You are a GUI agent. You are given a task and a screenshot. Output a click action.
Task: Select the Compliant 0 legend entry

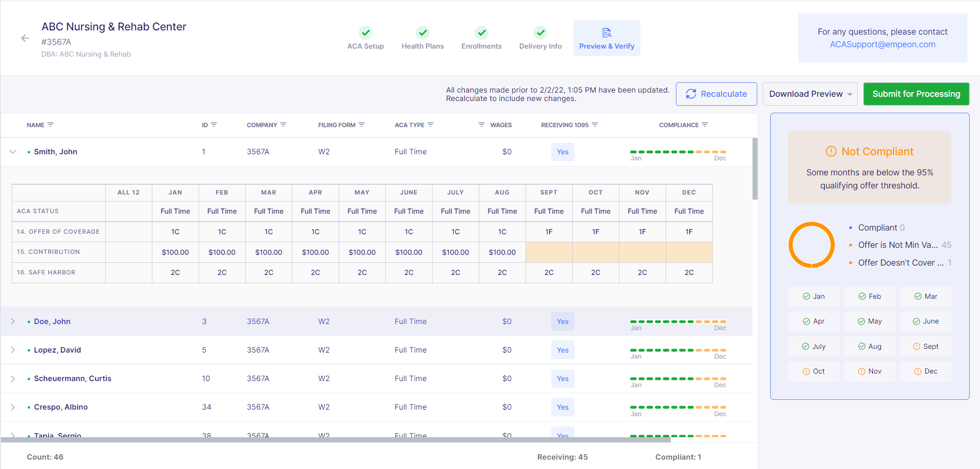tap(877, 228)
